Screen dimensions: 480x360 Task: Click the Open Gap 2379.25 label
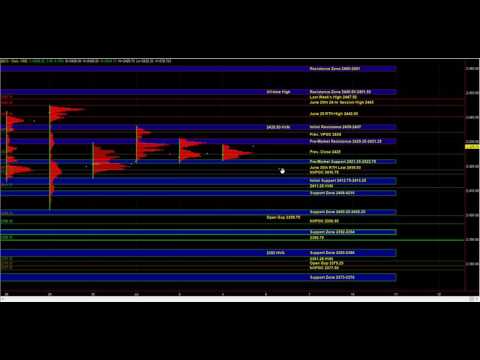(x=326, y=263)
